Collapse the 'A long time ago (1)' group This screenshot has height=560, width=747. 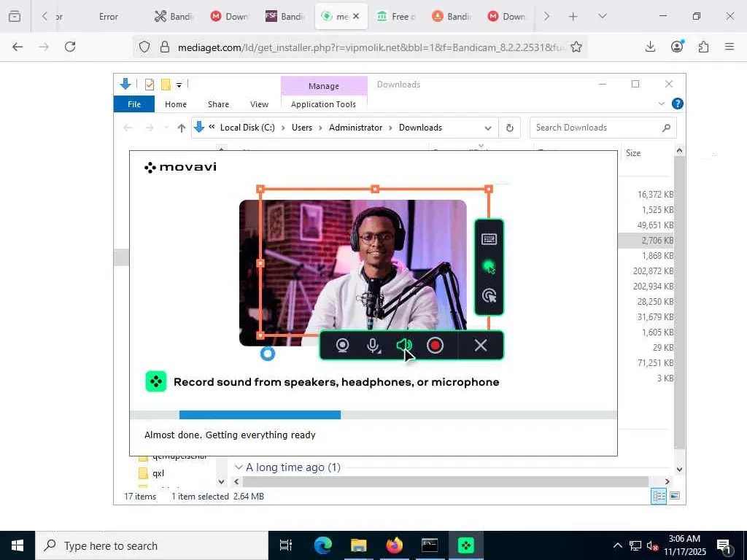click(239, 467)
